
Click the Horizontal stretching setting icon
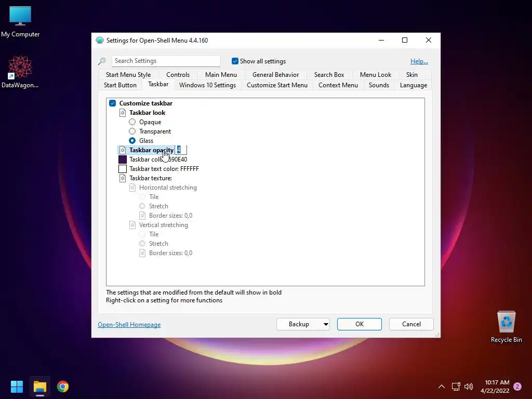tap(132, 188)
